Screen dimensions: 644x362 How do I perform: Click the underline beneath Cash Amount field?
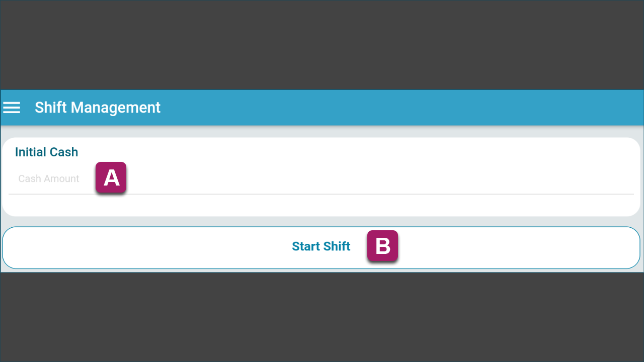coord(321,194)
